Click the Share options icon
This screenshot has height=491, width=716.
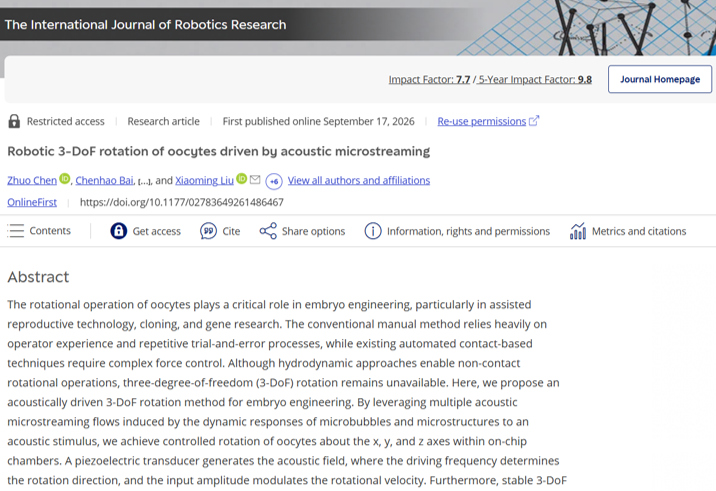coord(268,231)
